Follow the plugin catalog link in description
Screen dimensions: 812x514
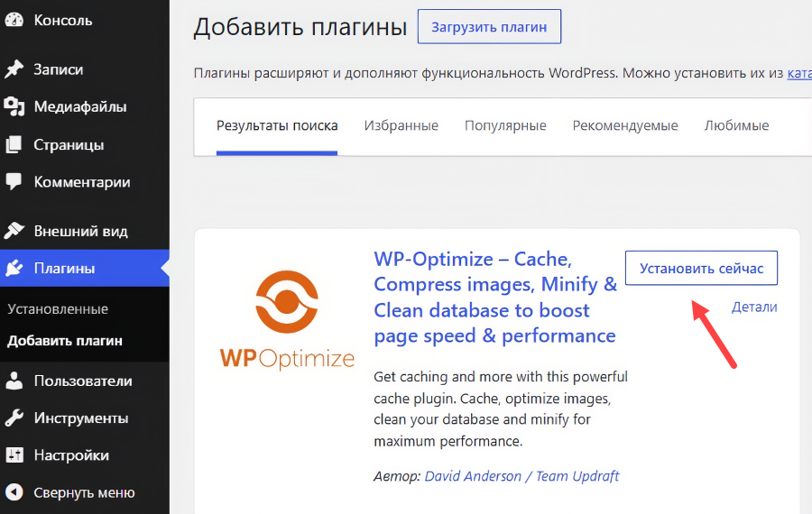click(x=799, y=73)
